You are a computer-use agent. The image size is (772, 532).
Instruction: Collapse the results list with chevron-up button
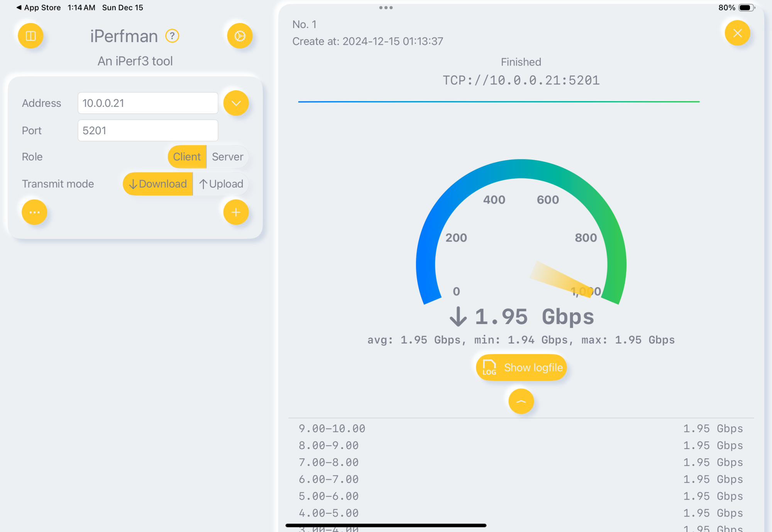click(521, 402)
